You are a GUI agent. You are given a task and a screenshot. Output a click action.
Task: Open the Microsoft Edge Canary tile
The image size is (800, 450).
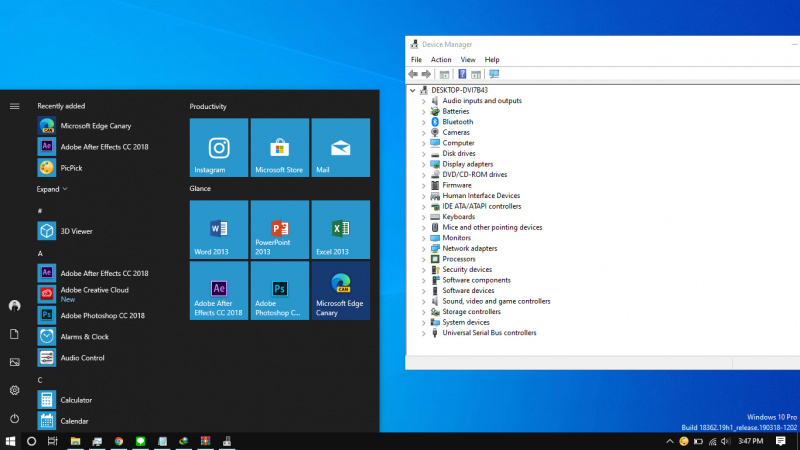tap(340, 290)
